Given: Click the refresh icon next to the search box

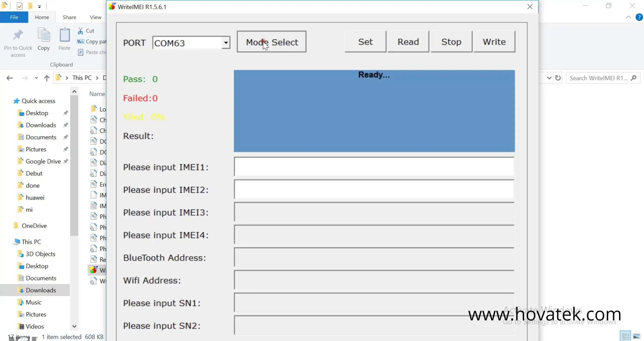Looking at the screenshot, I should coord(558,78).
